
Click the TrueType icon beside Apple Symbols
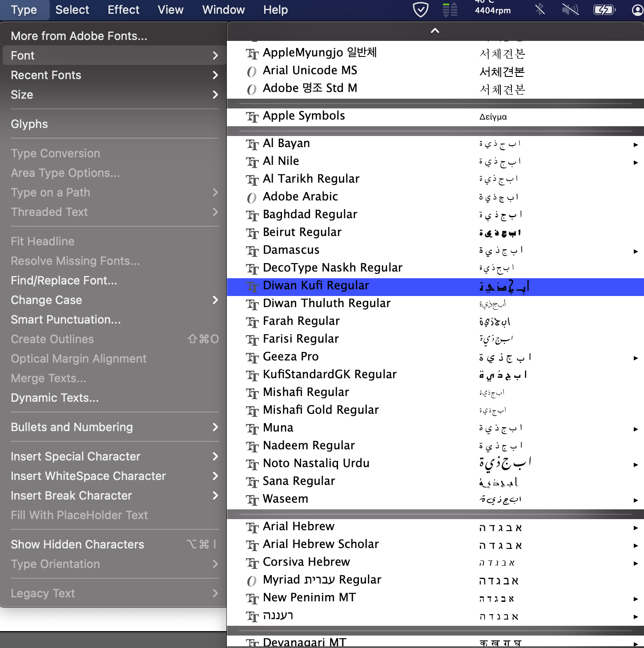click(x=252, y=117)
